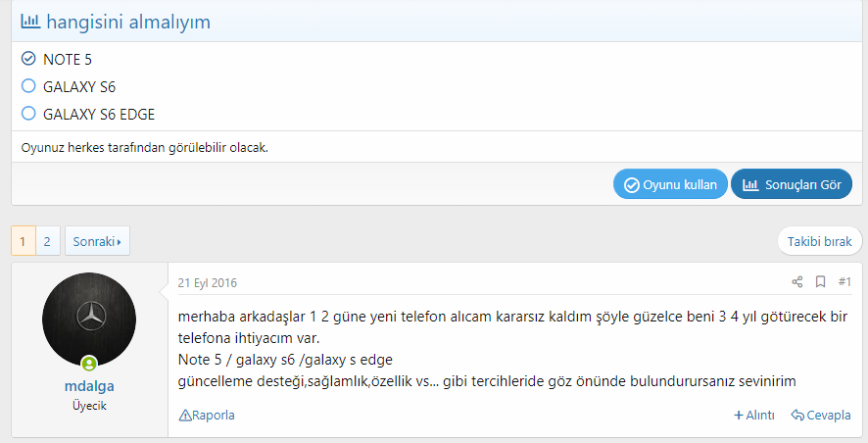868x443 pixels.
Task: Click the poll chart icon beside title
Action: (30, 22)
